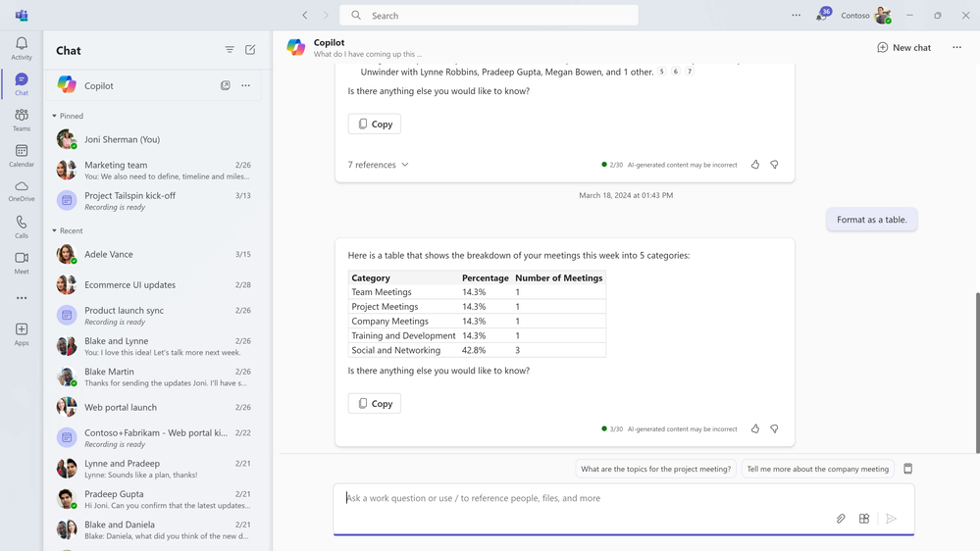
Task: Go back with the navigation arrow
Action: click(x=305, y=15)
